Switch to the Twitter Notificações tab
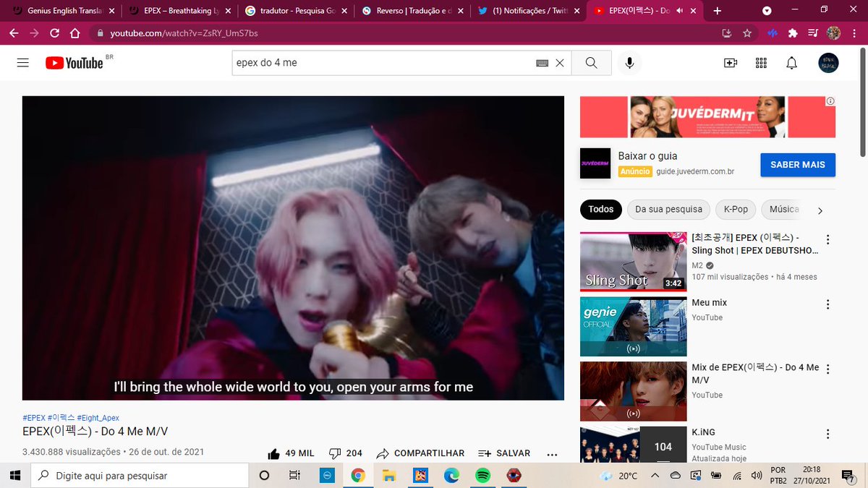 pyautogui.click(x=527, y=11)
